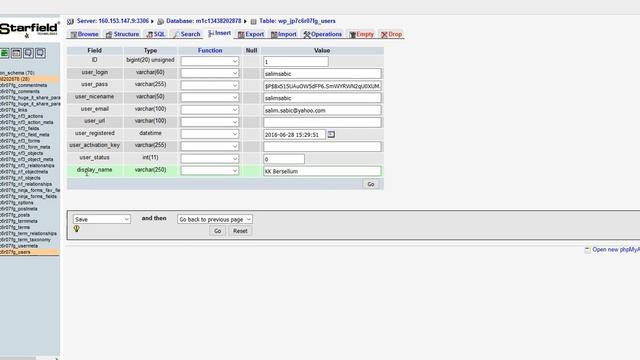The width and height of the screenshot is (640, 360).
Task: Select the highlighted database (28) in sidebar
Action: (15, 79)
